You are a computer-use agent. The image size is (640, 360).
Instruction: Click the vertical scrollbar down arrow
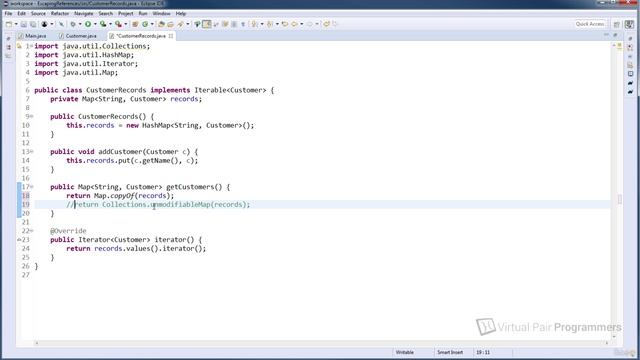[614, 337]
